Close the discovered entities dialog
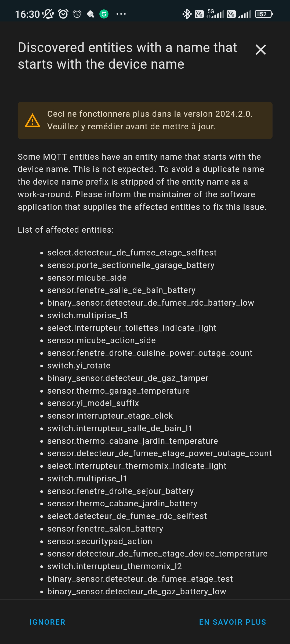The image size is (290, 644). [260, 50]
